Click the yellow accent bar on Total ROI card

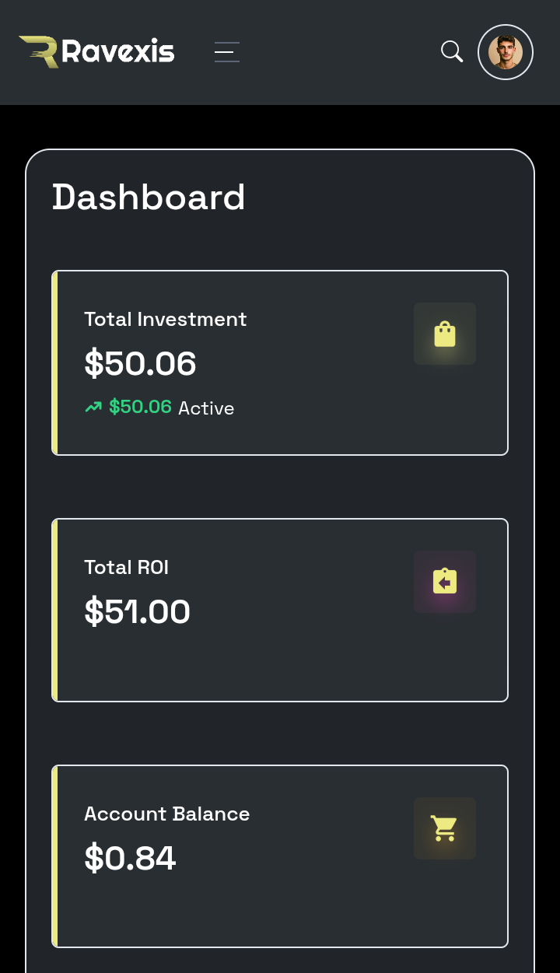tap(54, 611)
